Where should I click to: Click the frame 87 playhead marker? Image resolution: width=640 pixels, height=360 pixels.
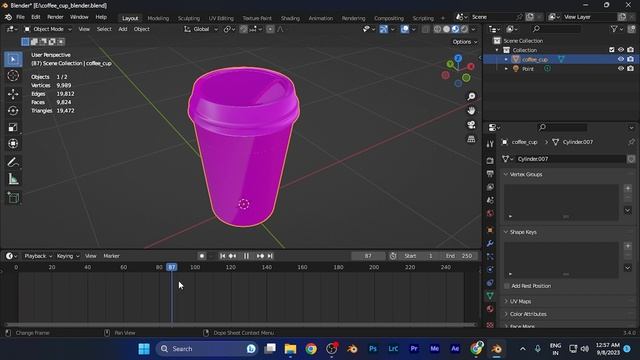pyautogui.click(x=172, y=267)
